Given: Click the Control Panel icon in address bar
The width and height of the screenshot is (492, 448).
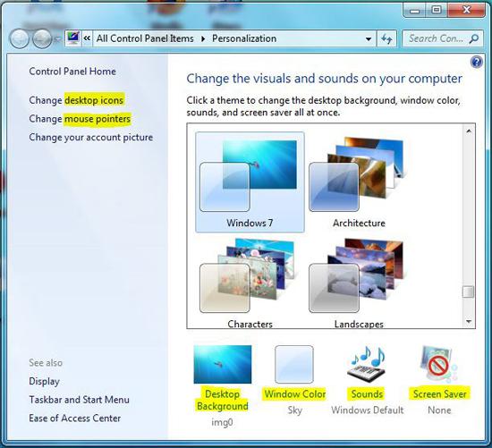Looking at the screenshot, I should [x=73, y=38].
